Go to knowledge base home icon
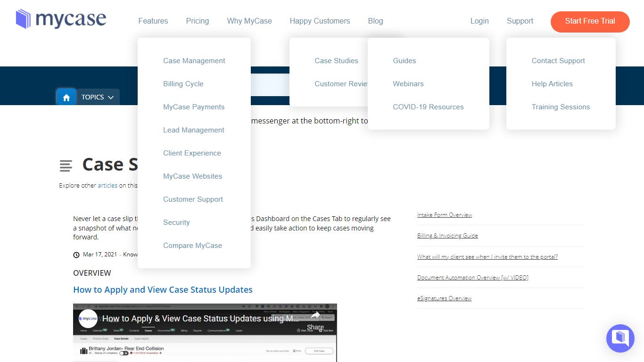The image size is (644, 362). click(x=66, y=97)
